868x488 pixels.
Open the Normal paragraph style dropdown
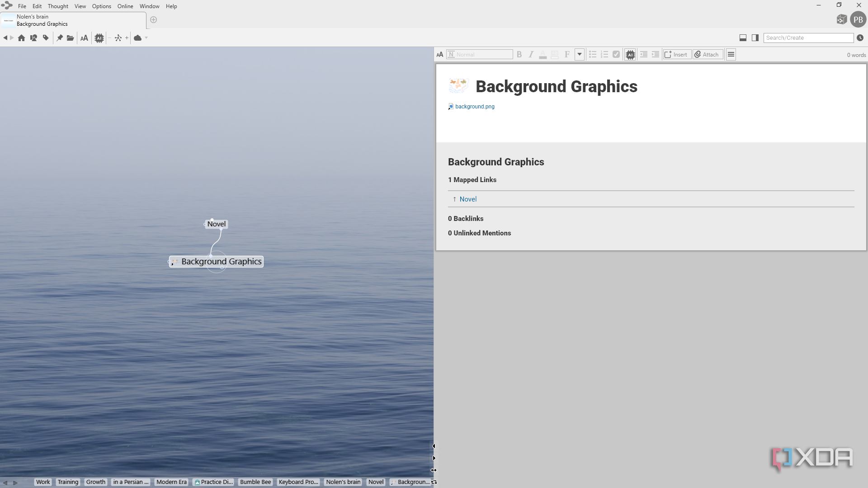coord(480,55)
